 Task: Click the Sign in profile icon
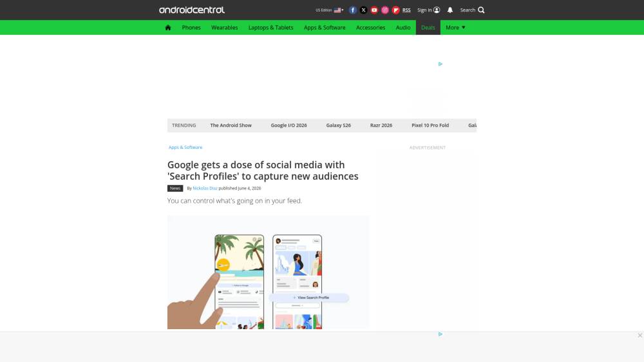(437, 10)
